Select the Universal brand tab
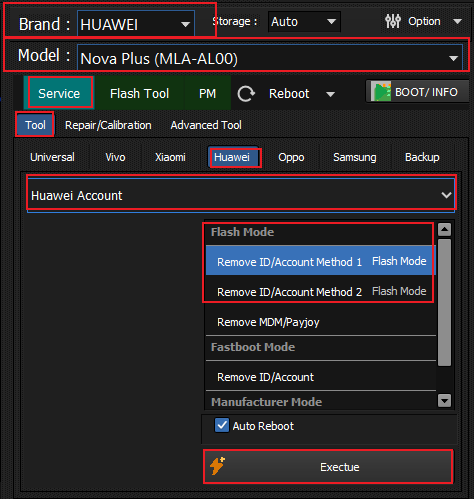 click(x=52, y=157)
